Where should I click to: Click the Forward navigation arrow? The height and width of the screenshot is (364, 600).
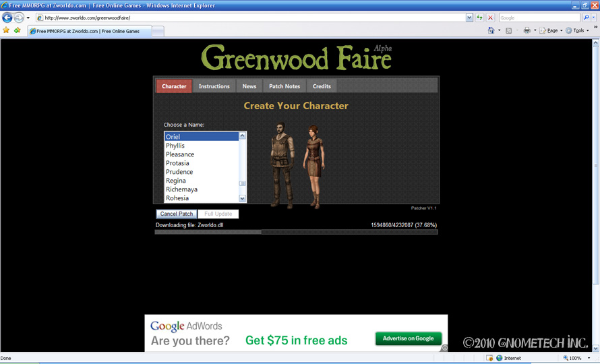tap(19, 18)
